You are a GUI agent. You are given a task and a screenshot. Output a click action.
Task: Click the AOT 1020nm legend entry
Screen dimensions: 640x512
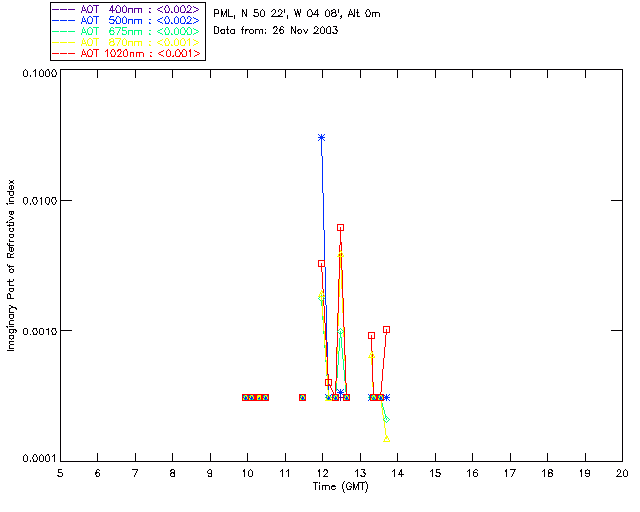[x=126, y=53]
